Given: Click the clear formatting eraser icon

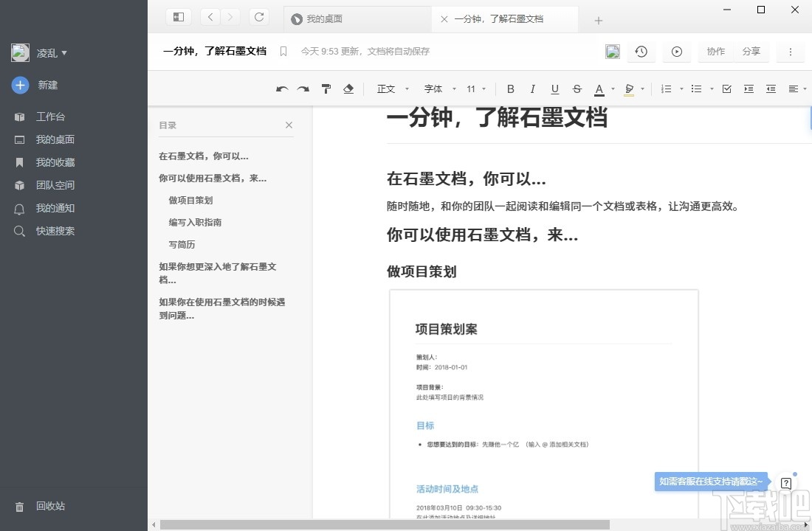Looking at the screenshot, I should (348, 88).
